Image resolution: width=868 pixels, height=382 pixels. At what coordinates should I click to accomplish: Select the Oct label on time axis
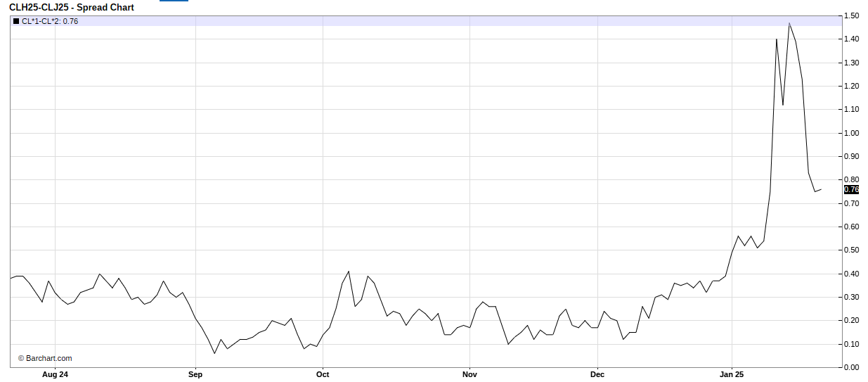[323, 374]
